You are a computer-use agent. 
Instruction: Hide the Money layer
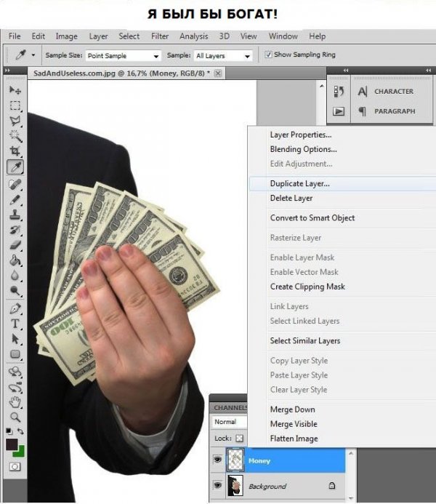pyautogui.click(x=217, y=460)
